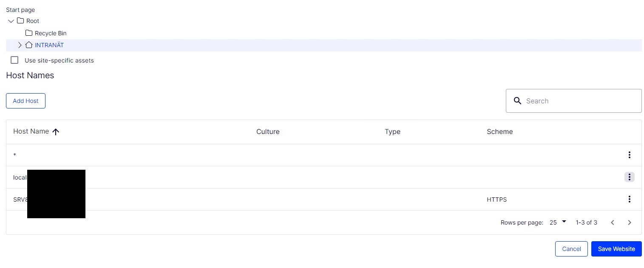The height and width of the screenshot is (268, 644).
Task: Open the three-dot menu for the asterisk host
Action: click(629, 155)
